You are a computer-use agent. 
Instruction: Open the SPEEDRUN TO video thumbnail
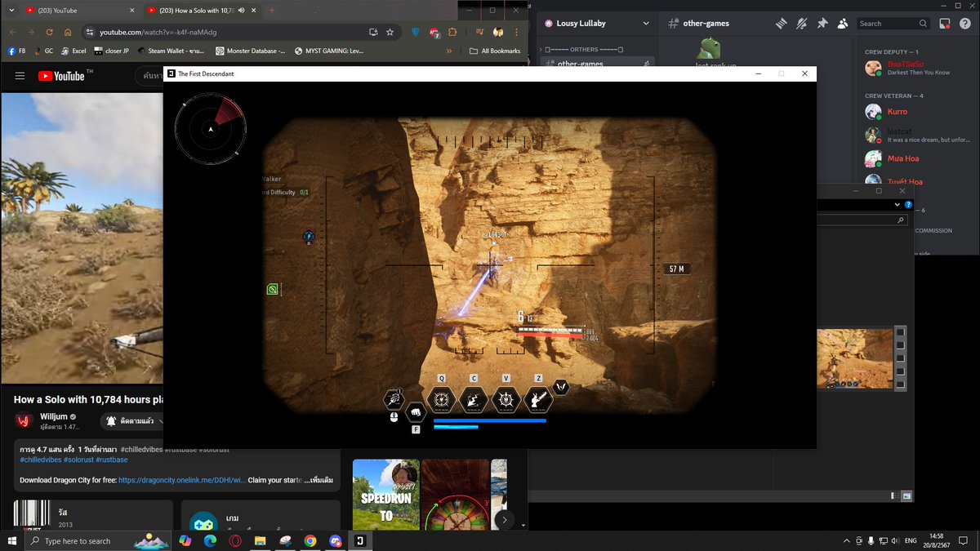(386, 495)
